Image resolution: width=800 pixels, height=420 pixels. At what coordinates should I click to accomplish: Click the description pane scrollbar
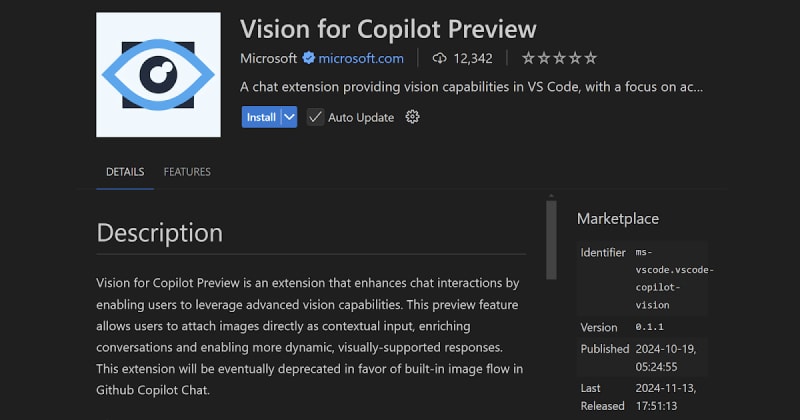point(551,240)
